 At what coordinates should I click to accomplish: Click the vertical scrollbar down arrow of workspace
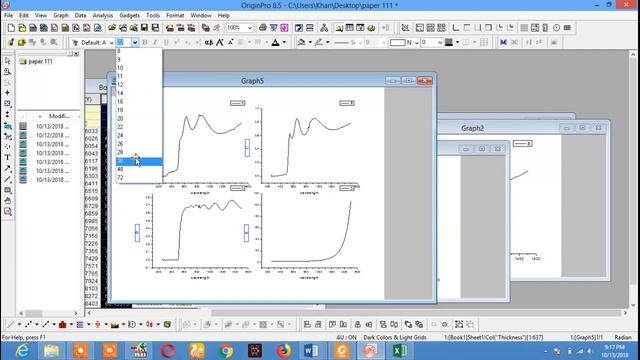tap(633, 305)
